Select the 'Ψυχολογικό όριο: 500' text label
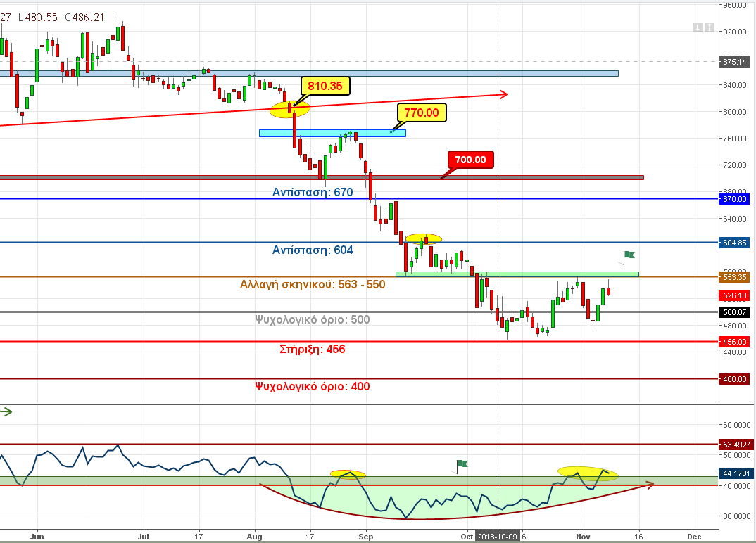The height and width of the screenshot is (543, 756). point(313,319)
